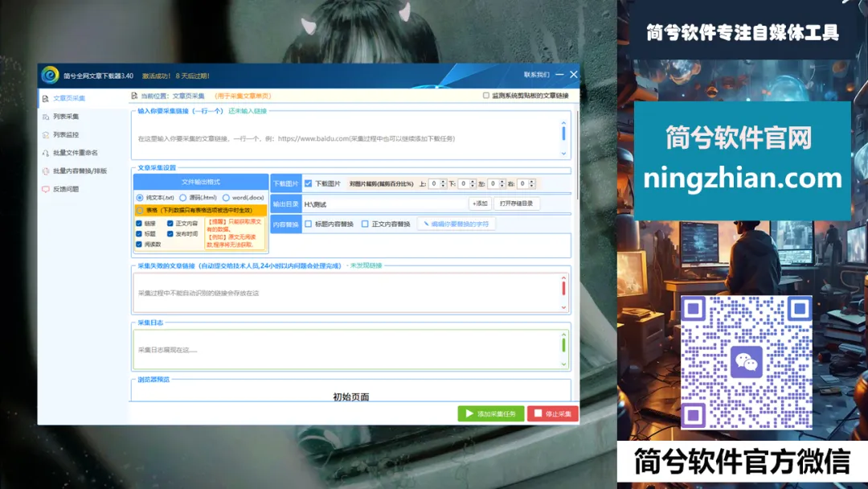Click the 停止采集 red button
This screenshot has width=868, height=489.
tap(553, 413)
